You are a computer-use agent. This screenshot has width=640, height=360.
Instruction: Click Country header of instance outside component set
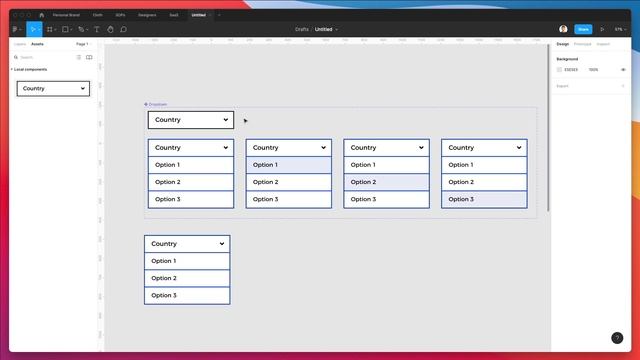[x=187, y=244]
